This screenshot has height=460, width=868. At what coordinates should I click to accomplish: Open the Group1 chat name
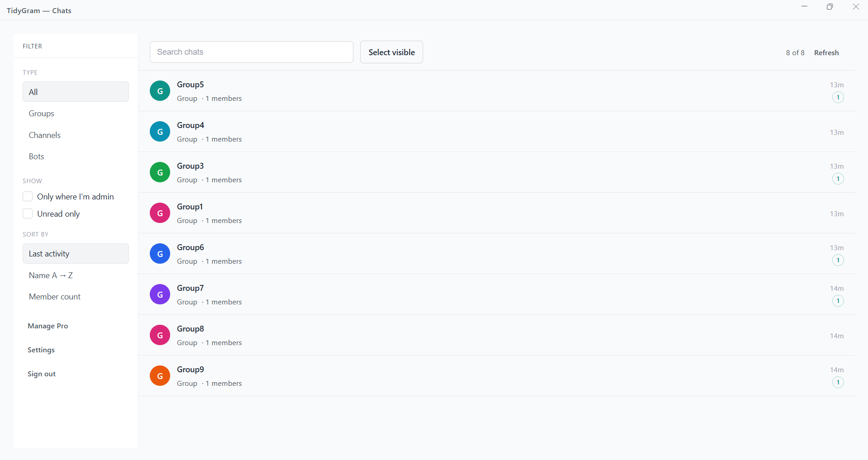tap(190, 207)
